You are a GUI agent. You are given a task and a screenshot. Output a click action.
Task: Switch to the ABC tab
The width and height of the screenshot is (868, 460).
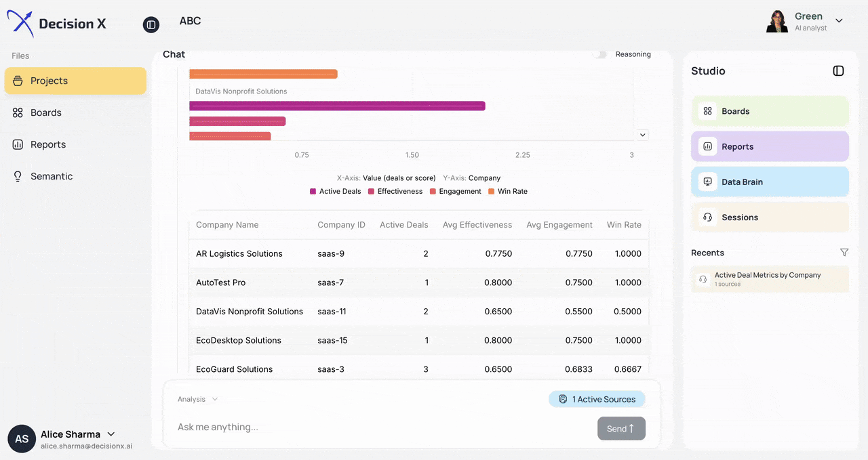tap(190, 21)
